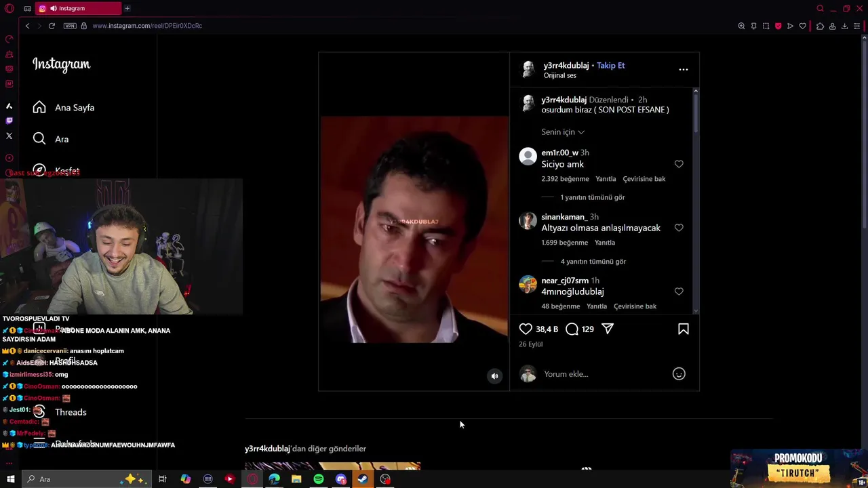868x488 pixels.
Task: Open X (Twitter) in Opera sidebar
Action: click(9, 136)
